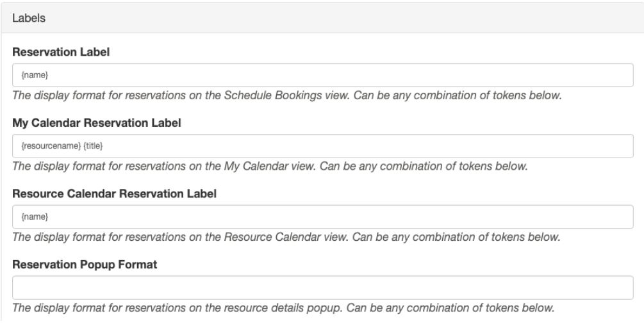Click the My Calendar view help text
Viewport: 644px width, 335px height.
pyautogui.click(x=269, y=167)
